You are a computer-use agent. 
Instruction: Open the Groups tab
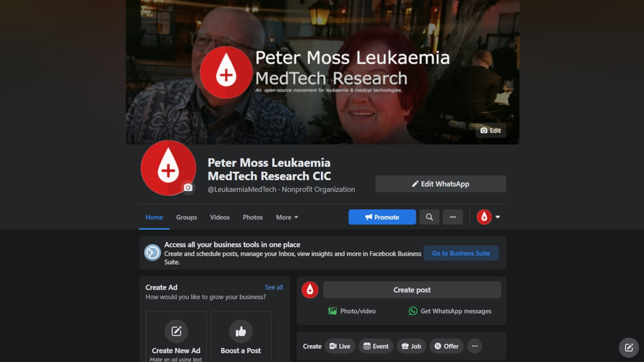(186, 217)
